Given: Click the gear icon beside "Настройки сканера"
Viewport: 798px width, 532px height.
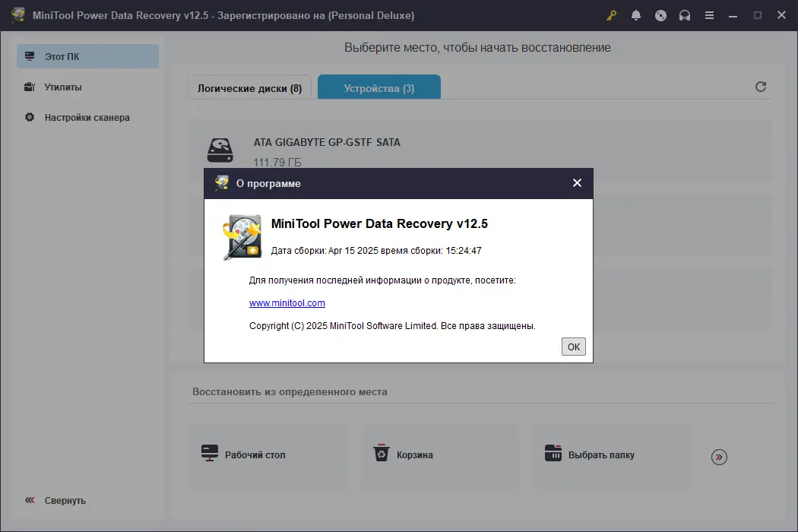Looking at the screenshot, I should tap(30, 117).
